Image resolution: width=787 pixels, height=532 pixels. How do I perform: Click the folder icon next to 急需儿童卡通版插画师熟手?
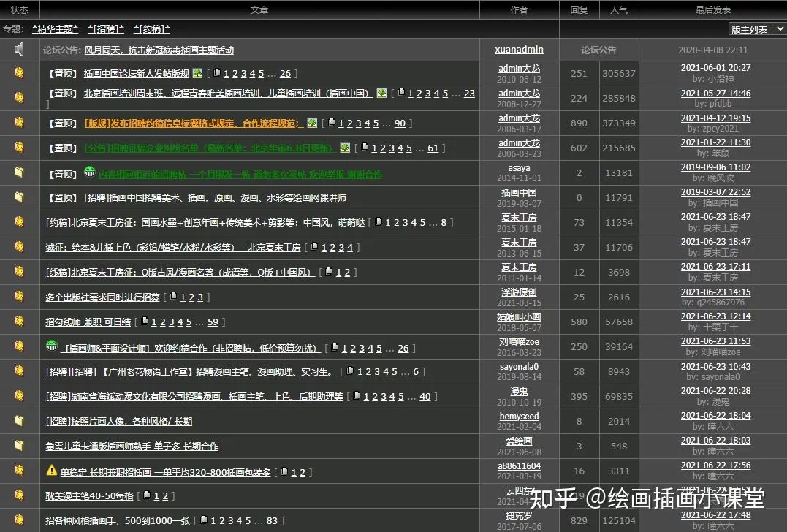pos(19,446)
